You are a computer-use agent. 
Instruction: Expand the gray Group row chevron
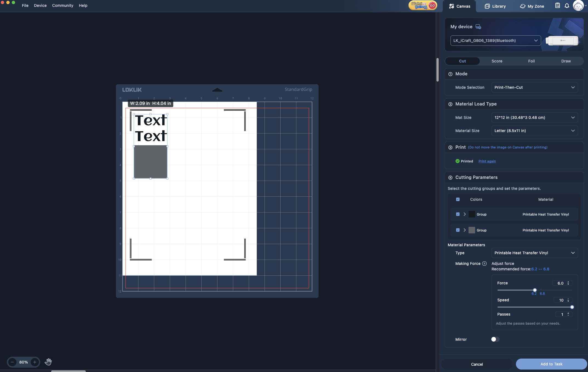465,230
